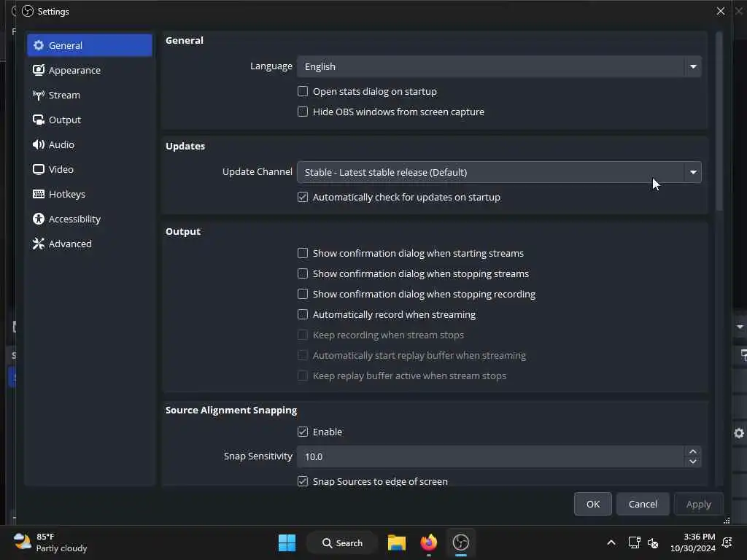Viewport: 747px width, 560px height.
Task: Click the Stream antenna icon
Action: pyautogui.click(x=39, y=95)
